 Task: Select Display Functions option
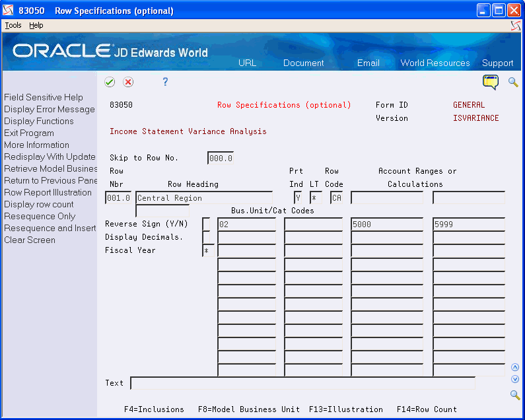tap(39, 122)
